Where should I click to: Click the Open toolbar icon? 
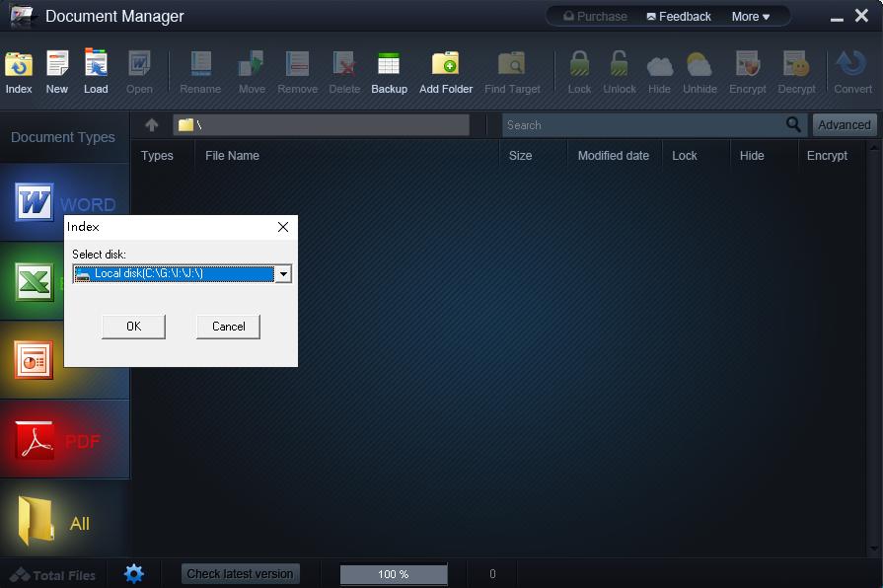click(139, 72)
